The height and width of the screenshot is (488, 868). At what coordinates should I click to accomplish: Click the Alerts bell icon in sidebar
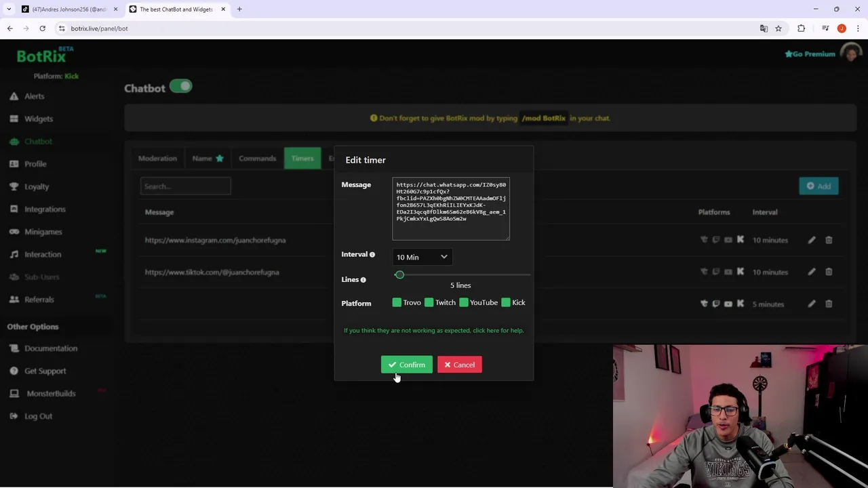click(x=14, y=96)
